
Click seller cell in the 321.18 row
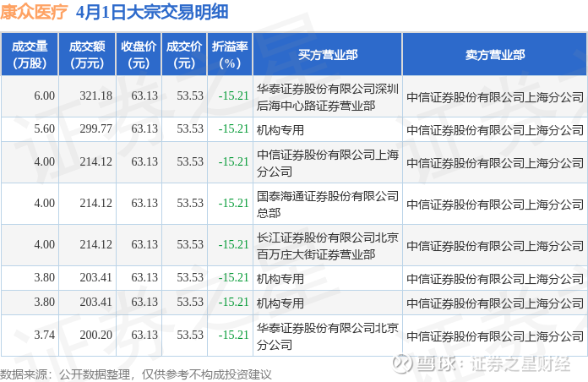coord(495,97)
